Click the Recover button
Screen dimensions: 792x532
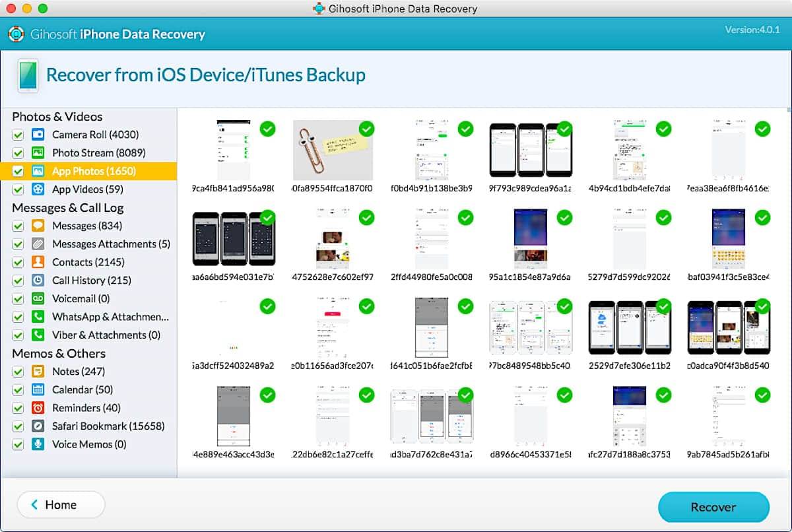[713, 507]
